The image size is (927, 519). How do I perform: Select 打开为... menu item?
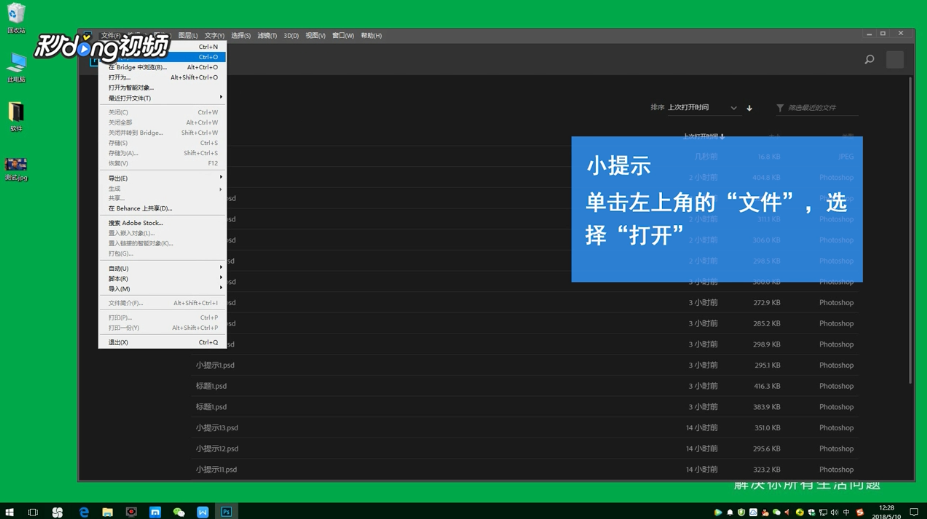coord(162,77)
